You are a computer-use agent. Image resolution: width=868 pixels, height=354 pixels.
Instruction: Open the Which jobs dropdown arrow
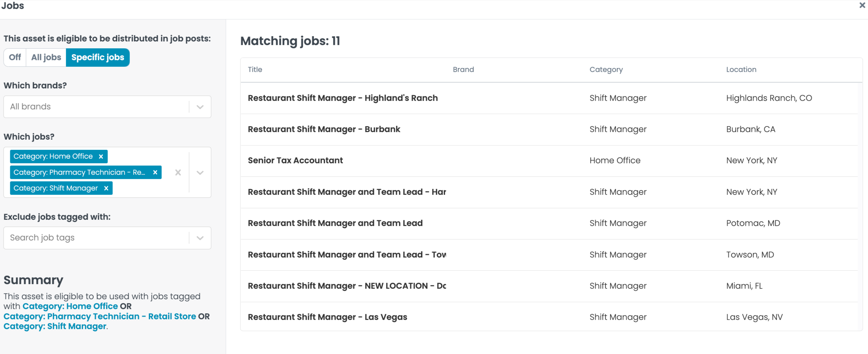(x=200, y=173)
